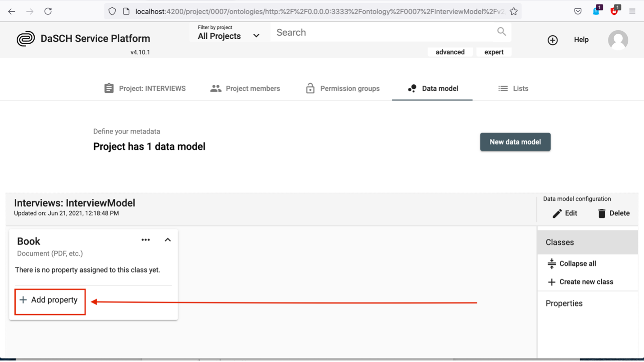Delete the data model
Image resolution: width=644 pixels, height=362 pixels.
coord(613,213)
